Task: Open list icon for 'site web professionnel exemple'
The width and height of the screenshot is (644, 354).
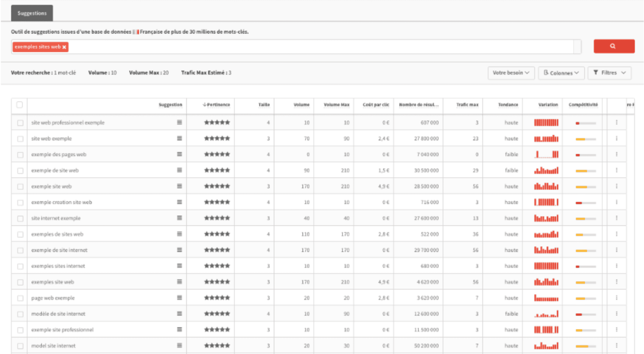Action: pyautogui.click(x=179, y=122)
